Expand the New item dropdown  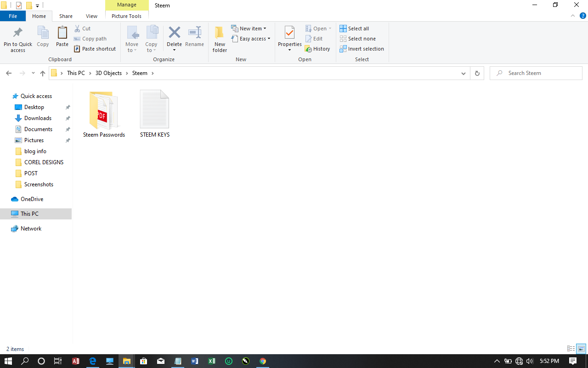point(249,28)
